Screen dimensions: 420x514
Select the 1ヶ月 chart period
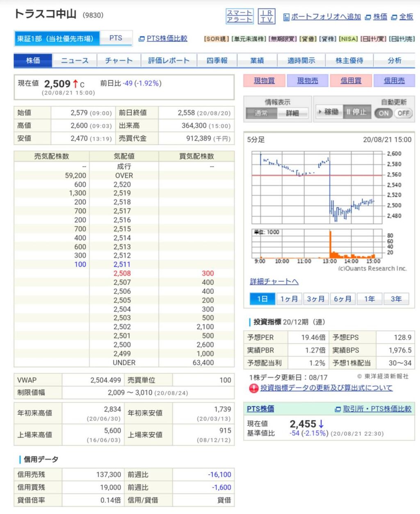[289, 299]
